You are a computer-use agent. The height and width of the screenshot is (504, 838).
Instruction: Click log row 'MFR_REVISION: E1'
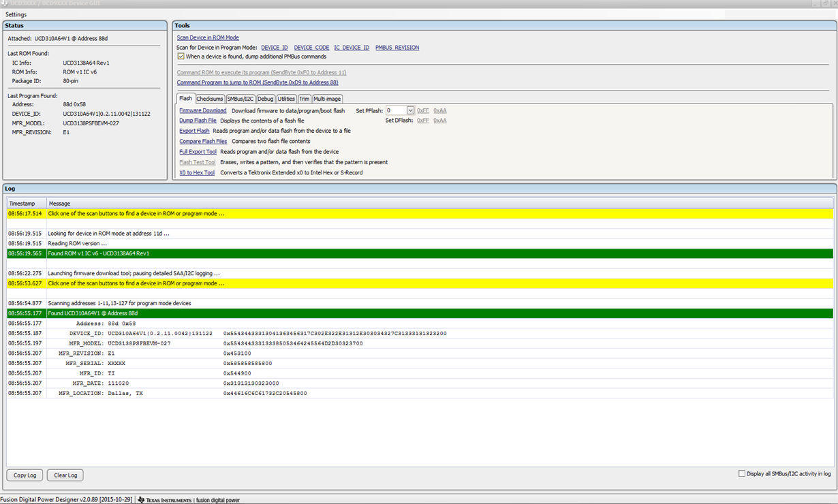coord(420,353)
